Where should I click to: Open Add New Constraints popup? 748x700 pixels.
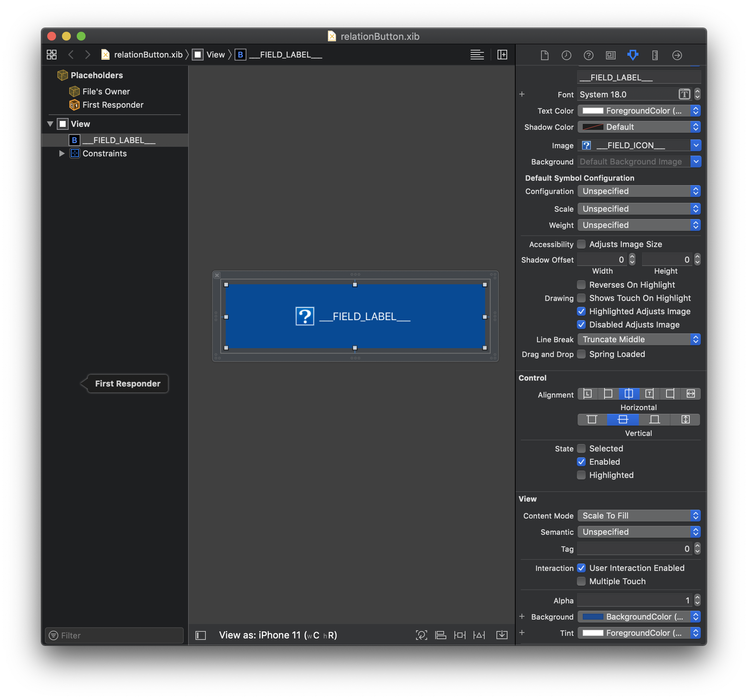pos(460,635)
